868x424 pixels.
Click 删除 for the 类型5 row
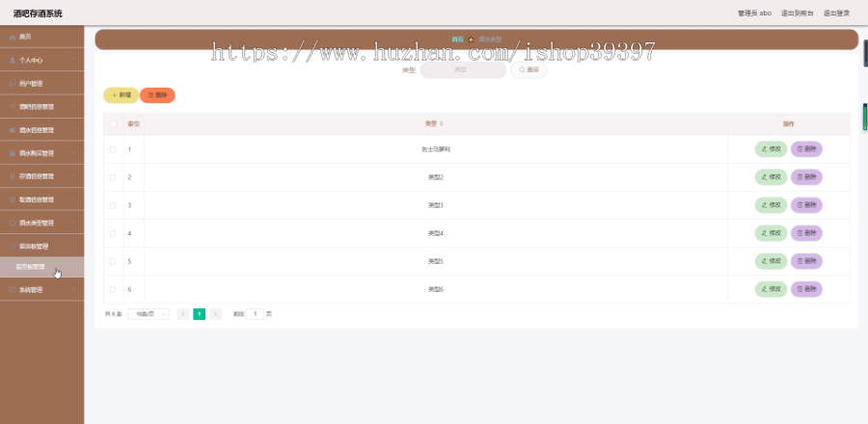[806, 261]
